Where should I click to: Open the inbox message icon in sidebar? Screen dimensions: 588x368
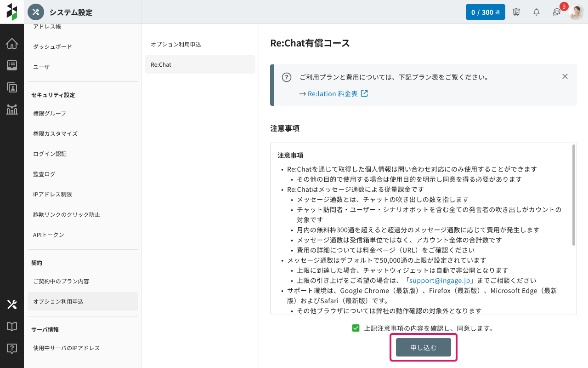[x=12, y=65]
